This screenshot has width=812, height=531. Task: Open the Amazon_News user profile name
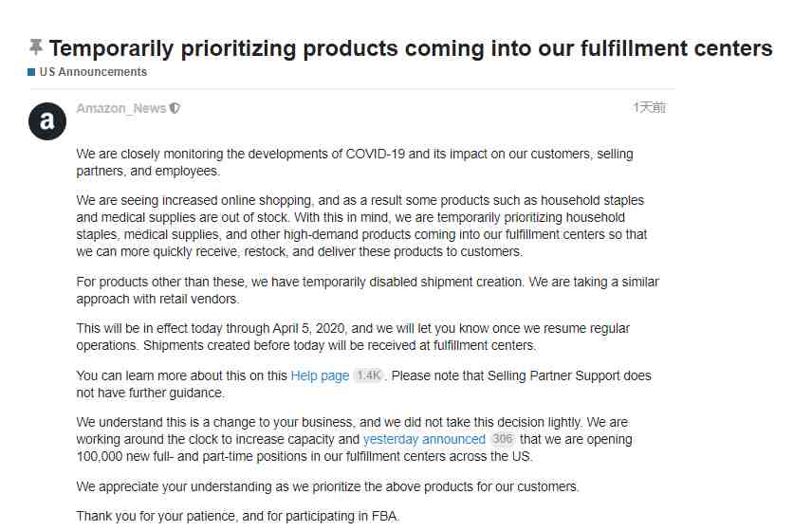point(121,108)
